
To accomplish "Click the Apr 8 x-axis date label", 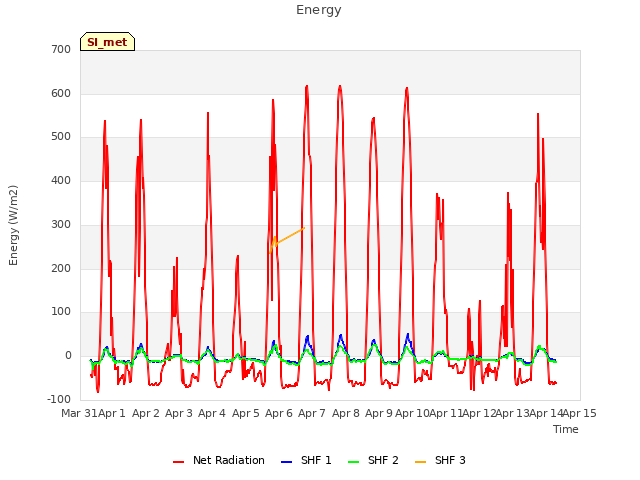I will (x=346, y=413).
